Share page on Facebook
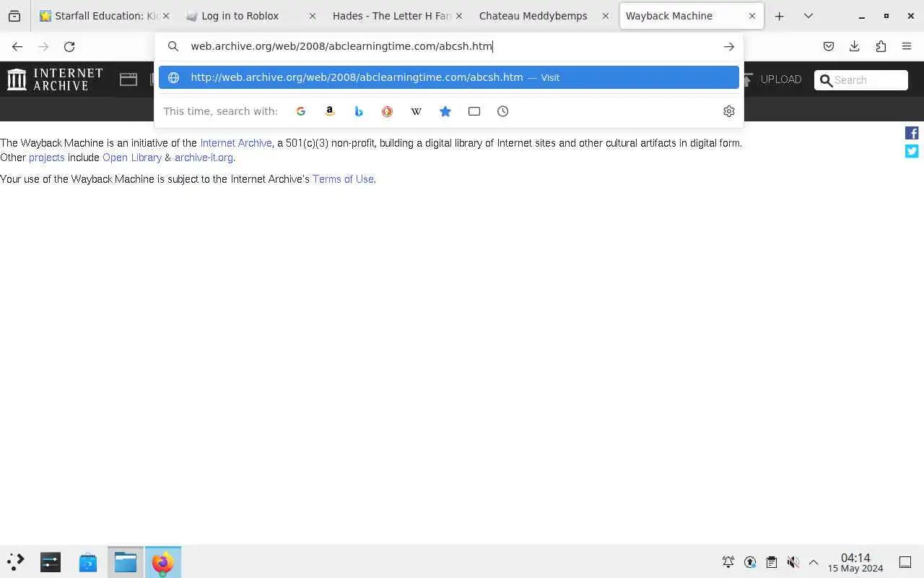Screen dimensions: 924x578 [x=912, y=133]
